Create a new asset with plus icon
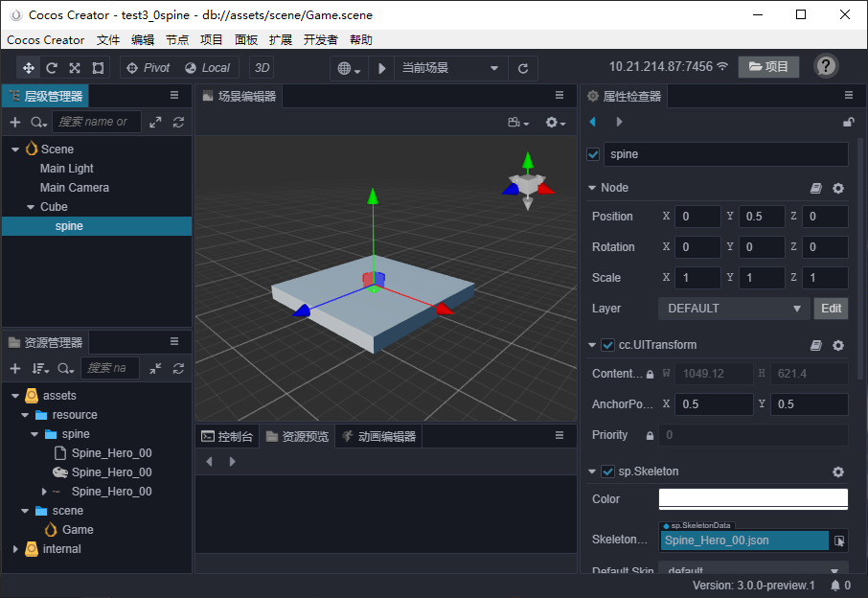Image resolution: width=868 pixels, height=598 pixels. click(15, 368)
